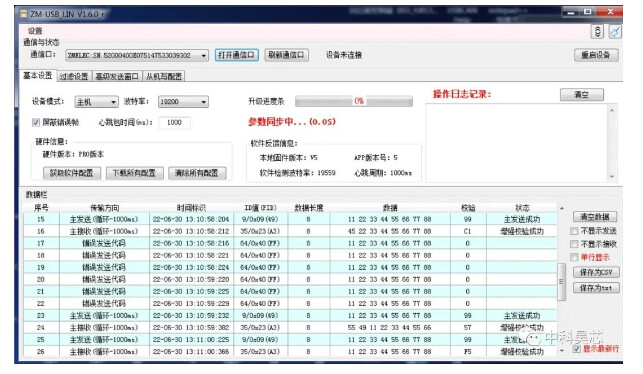Click checksum C1 in row 16

point(467,231)
